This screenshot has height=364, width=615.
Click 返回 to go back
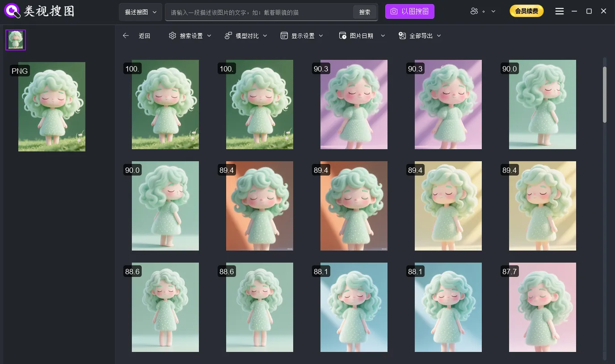(144, 36)
